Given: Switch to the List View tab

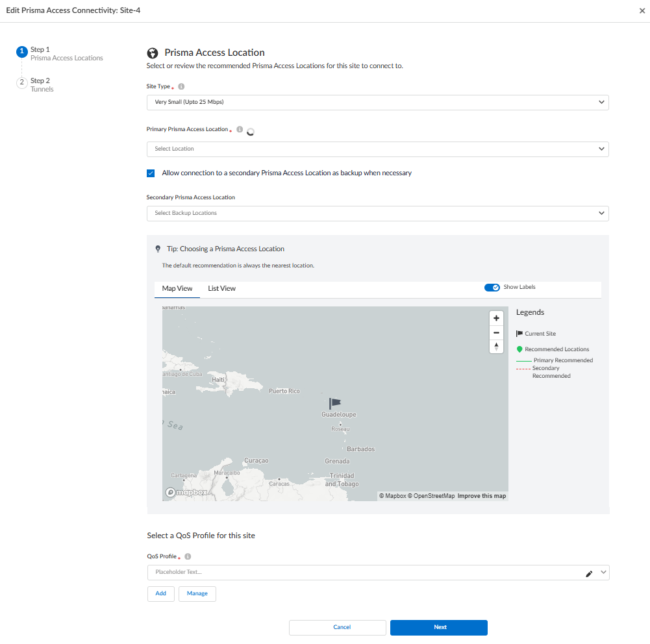Looking at the screenshot, I should tap(221, 288).
